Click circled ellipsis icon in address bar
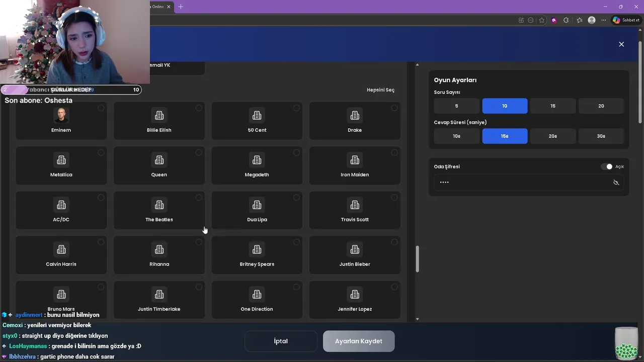Screen dimensions: 644x362 pos(531,20)
